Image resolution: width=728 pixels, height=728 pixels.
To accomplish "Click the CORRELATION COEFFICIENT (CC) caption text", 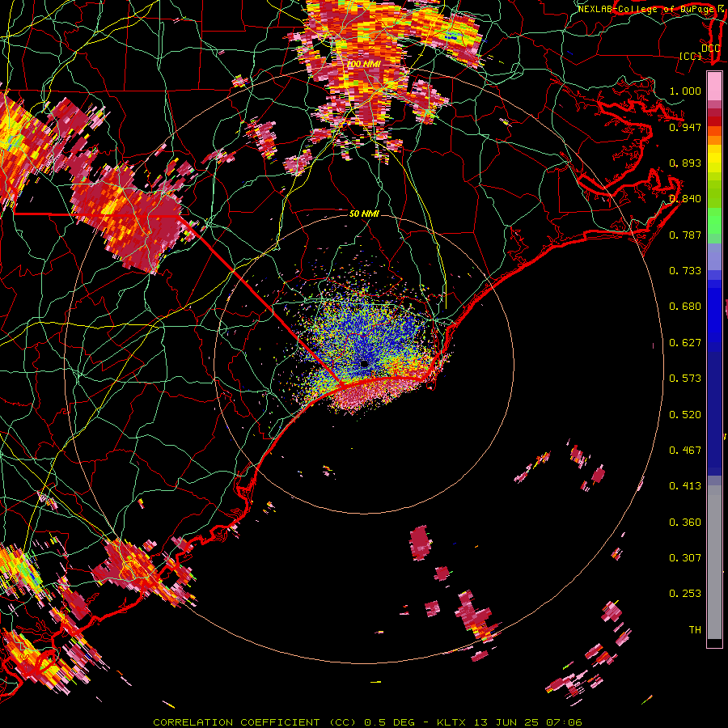I will tap(255, 722).
